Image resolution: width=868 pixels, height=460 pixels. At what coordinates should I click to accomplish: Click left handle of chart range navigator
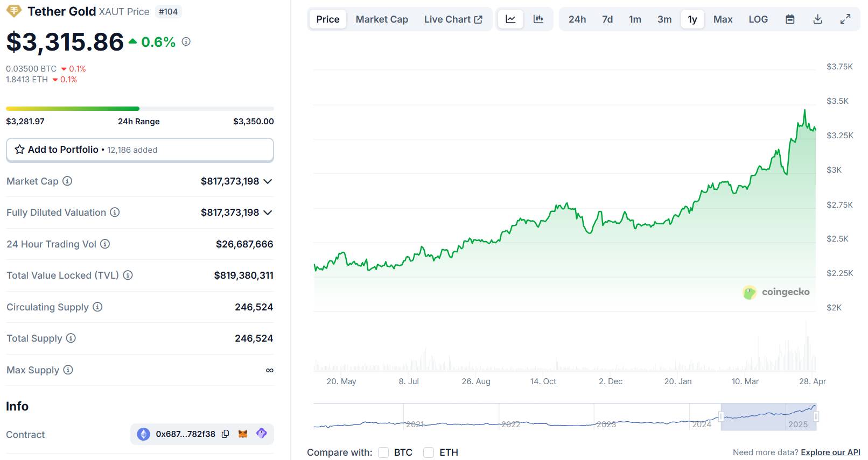721,416
